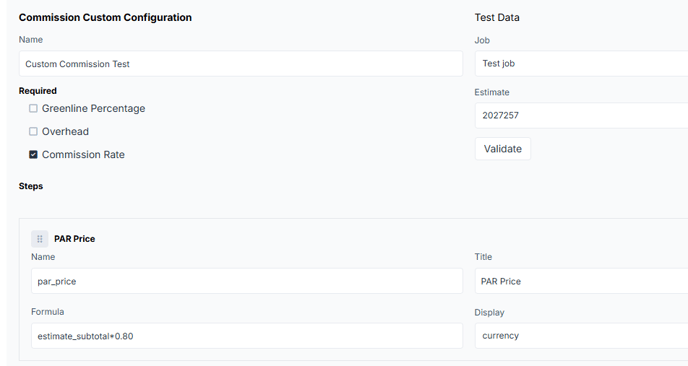The height and width of the screenshot is (366, 688).
Task: Click the Validate button
Action: coord(503,149)
